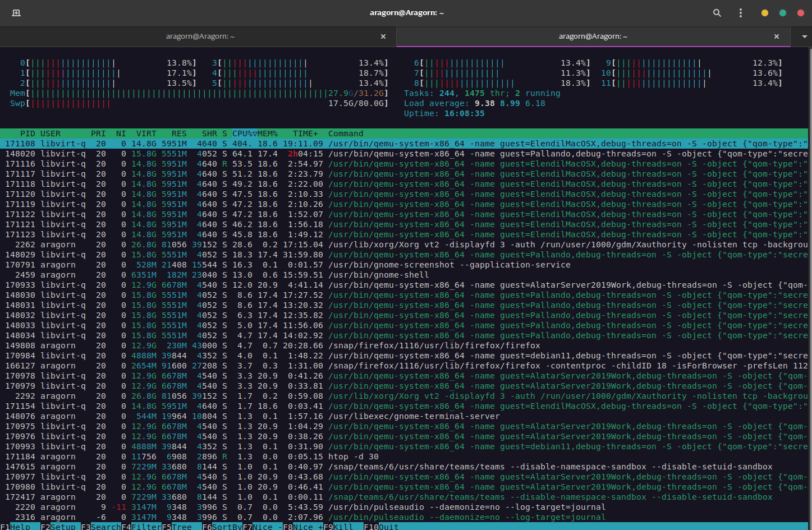Expand the tab list dropdown arrow
This screenshot has height=530, width=812.
coord(804,36)
